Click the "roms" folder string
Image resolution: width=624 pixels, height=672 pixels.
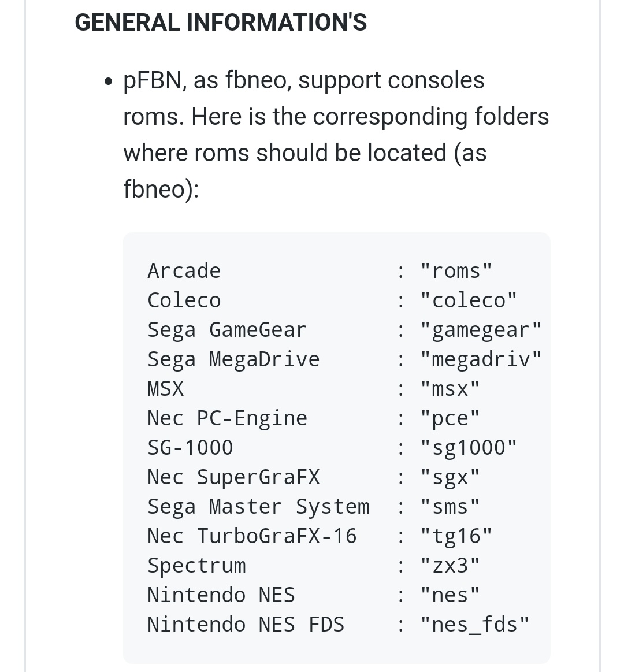pos(456,271)
